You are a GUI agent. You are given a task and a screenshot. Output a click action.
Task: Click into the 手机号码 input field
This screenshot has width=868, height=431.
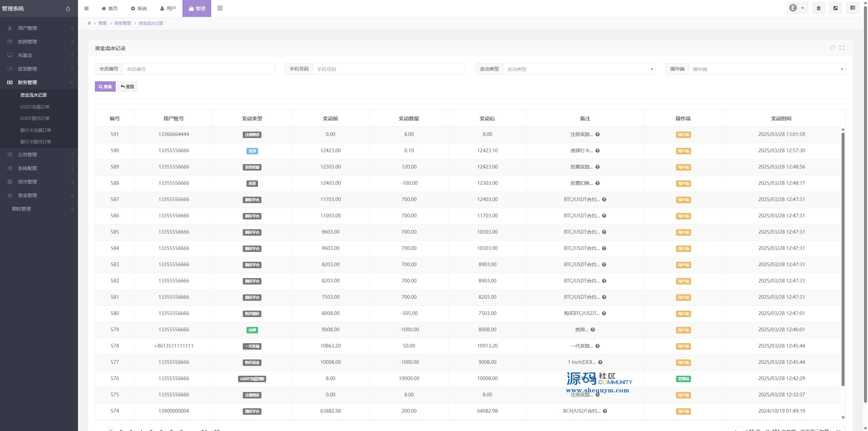389,69
